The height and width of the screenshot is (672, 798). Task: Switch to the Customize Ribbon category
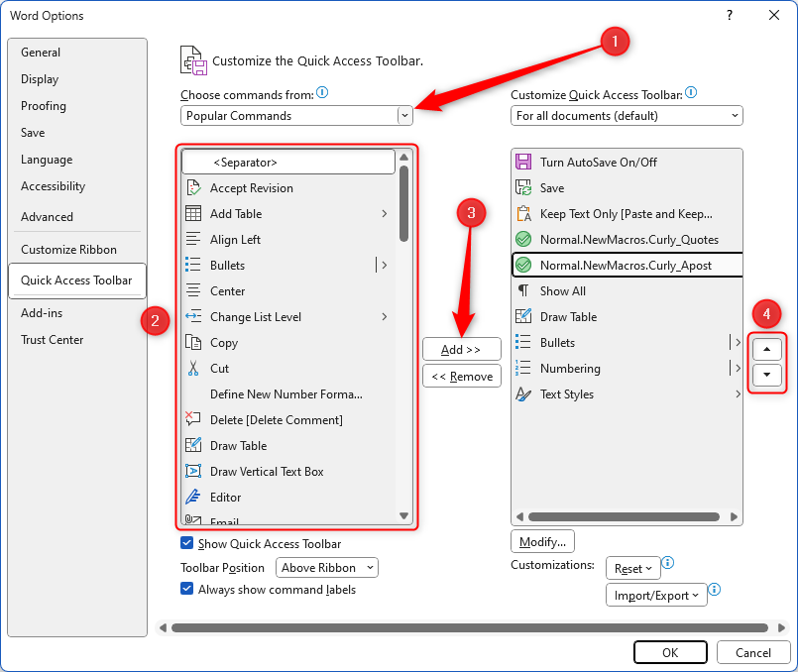click(68, 249)
